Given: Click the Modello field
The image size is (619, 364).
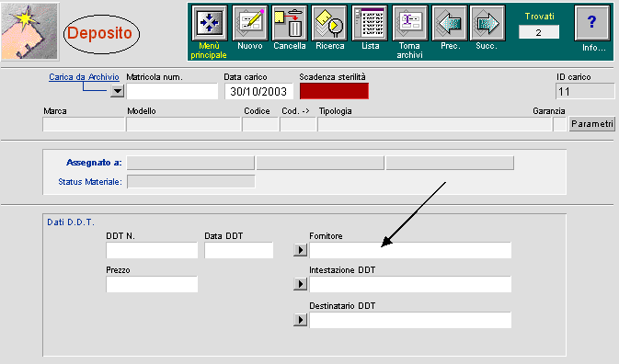Looking at the screenshot, I should 184,125.
